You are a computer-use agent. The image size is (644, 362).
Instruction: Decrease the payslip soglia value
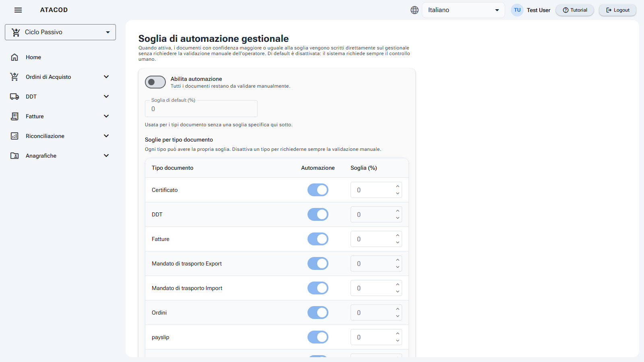[398, 341]
